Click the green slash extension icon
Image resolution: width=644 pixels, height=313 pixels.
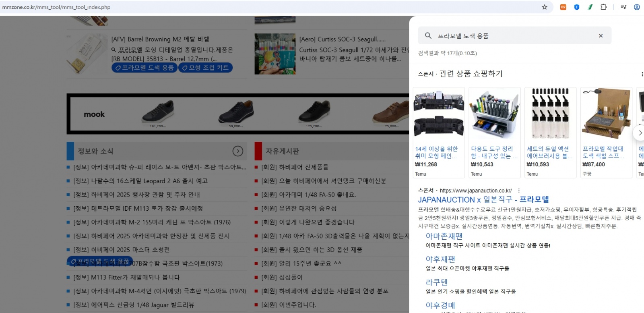click(x=590, y=7)
